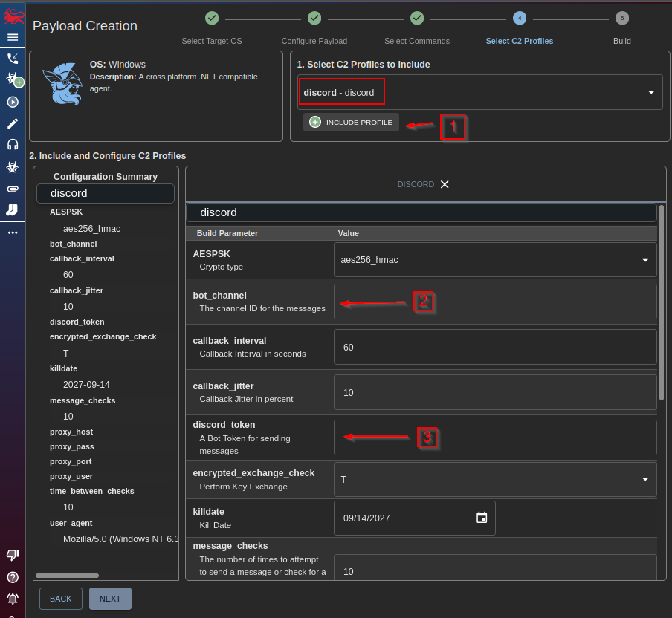
Task: Click proxy_host entry in summary
Action: point(71,432)
